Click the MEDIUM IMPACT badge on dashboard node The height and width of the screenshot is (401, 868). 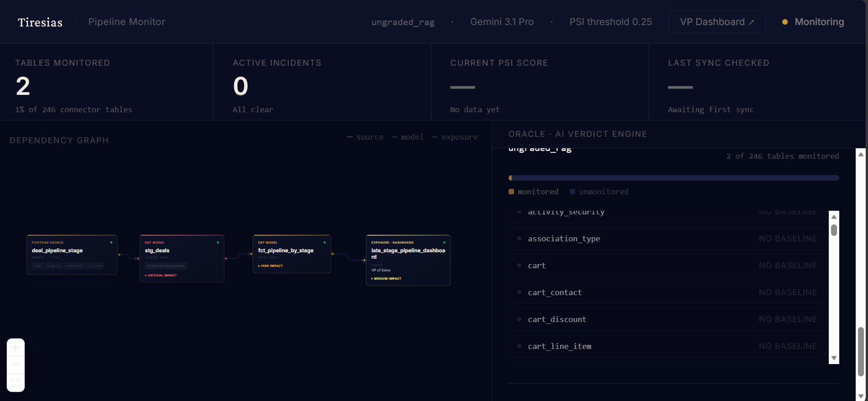point(386,279)
